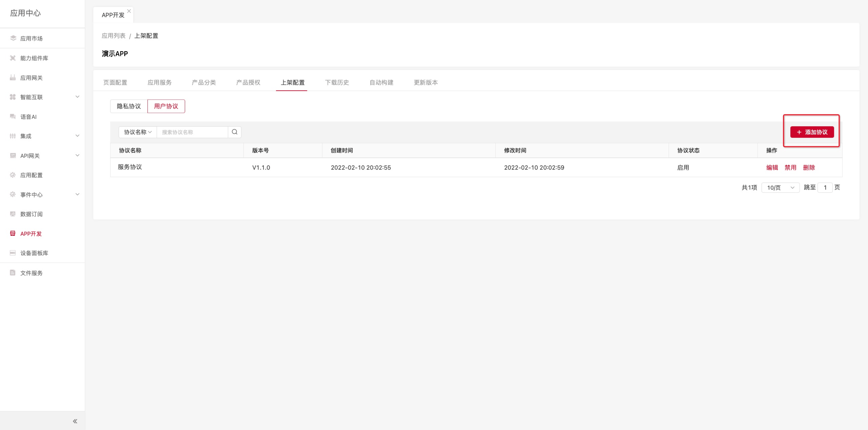Switch to the 下载历史 tab
This screenshot has width=868, height=430.
(x=337, y=82)
